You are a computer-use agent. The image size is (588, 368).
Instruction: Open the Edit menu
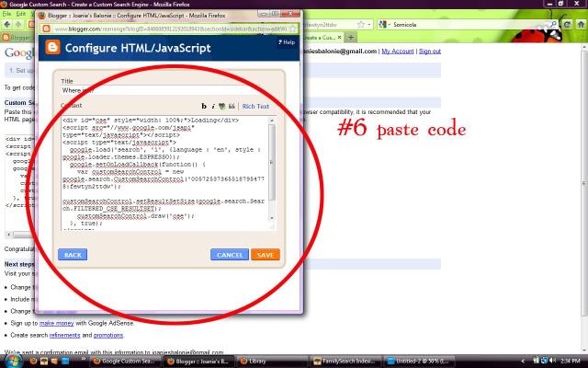[x=21, y=14]
